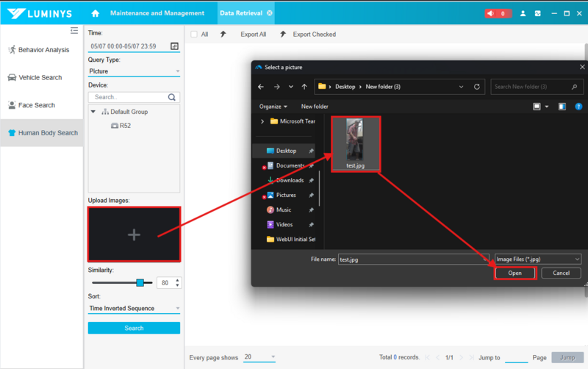Click the skin/theme icon in title bar
588x369 pixels.
[538, 13]
